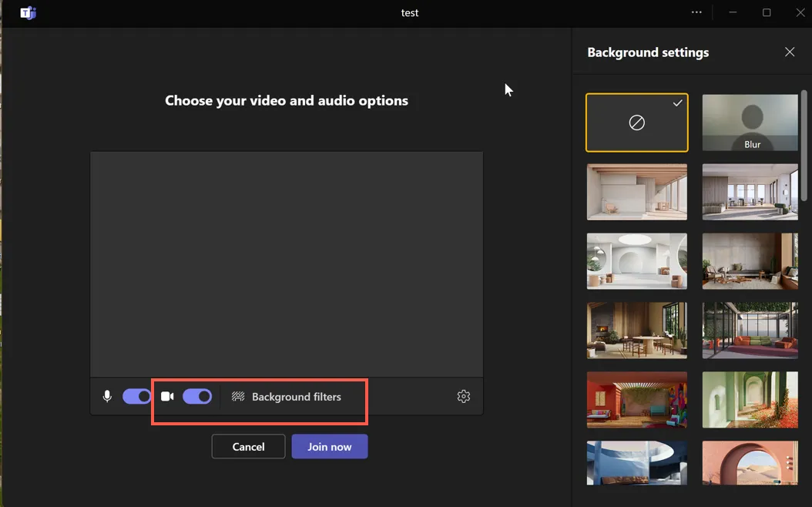
Task: Click the video preview area
Action: [287, 264]
